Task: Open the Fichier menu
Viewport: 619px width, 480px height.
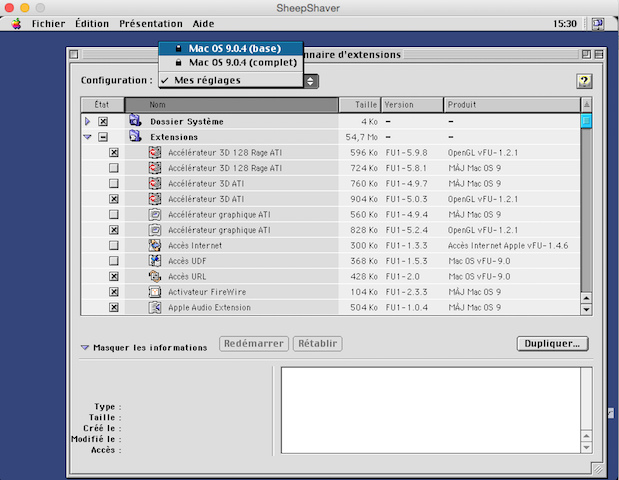Action: 49,24
